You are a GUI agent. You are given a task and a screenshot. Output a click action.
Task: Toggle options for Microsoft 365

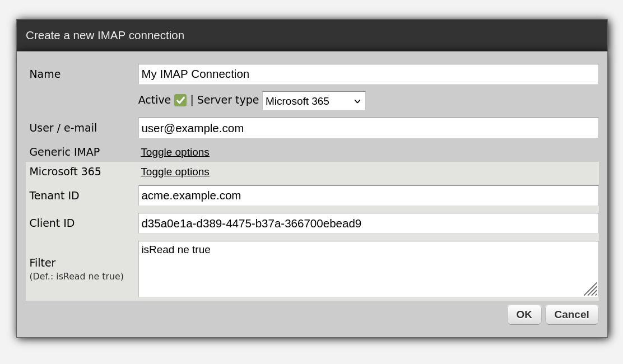(175, 172)
